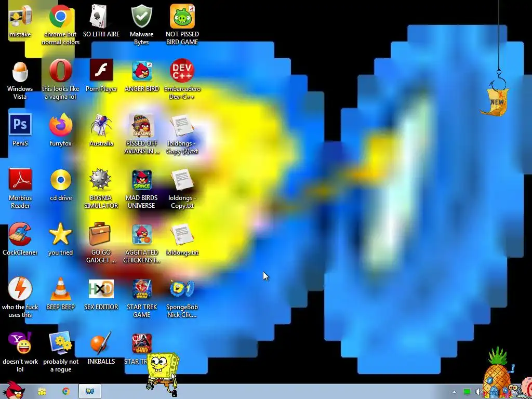Launch Chrome from the taskbar
This screenshot has height=399, width=532.
[x=65, y=392]
